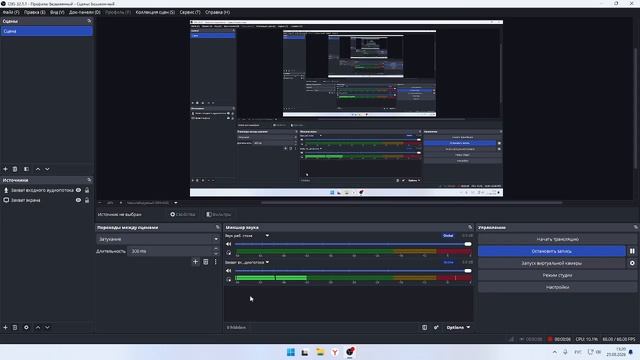Move the scene down in Scenes toolbar
The width and height of the screenshot is (640, 360).
tap(47, 169)
